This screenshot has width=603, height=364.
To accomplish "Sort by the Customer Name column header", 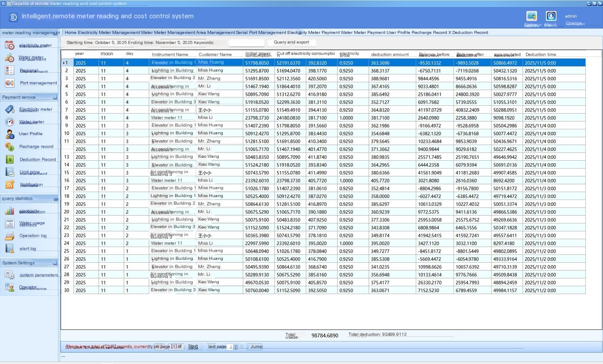I will [215, 54].
